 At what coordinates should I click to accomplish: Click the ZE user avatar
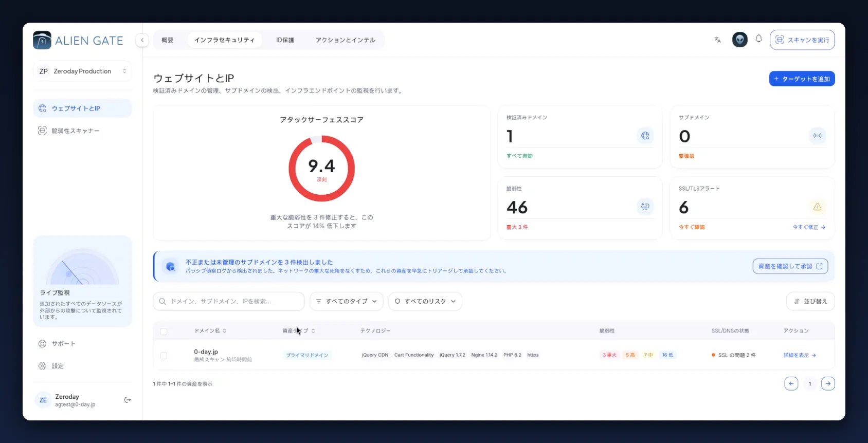click(43, 400)
